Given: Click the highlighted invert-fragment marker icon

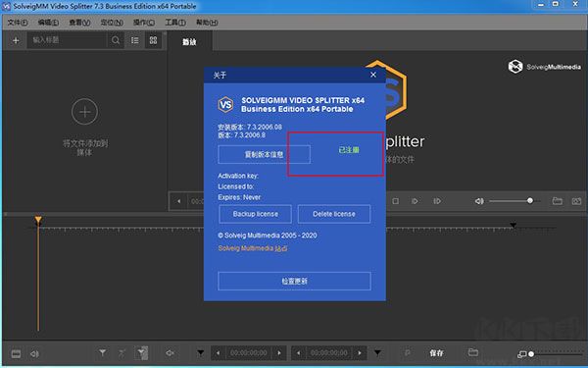Looking at the screenshot, I should click(142, 352).
